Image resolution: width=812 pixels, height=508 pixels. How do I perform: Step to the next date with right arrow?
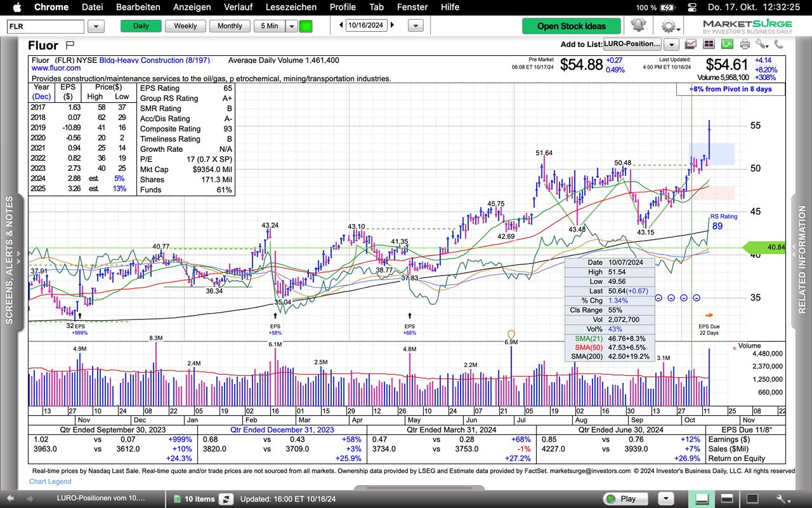coord(393,25)
